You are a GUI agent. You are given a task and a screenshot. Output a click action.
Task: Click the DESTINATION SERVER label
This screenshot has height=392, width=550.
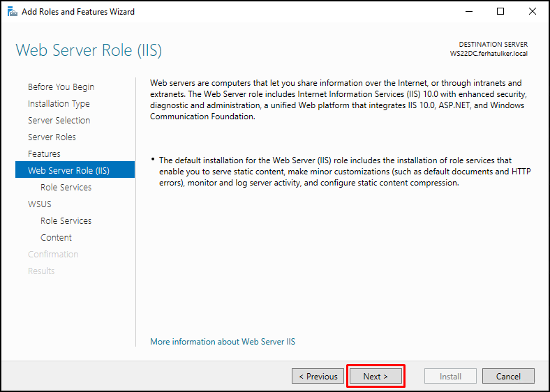click(493, 45)
